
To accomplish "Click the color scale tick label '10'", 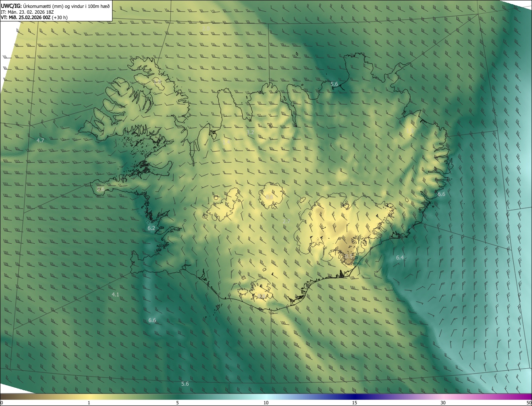I will [266, 403].
